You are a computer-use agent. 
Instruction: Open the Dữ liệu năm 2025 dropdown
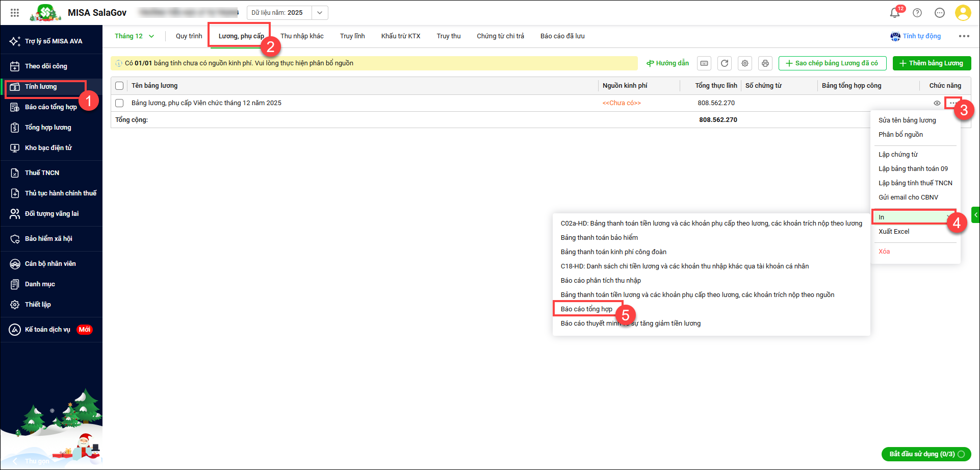pyautogui.click(x=319, y=13)
